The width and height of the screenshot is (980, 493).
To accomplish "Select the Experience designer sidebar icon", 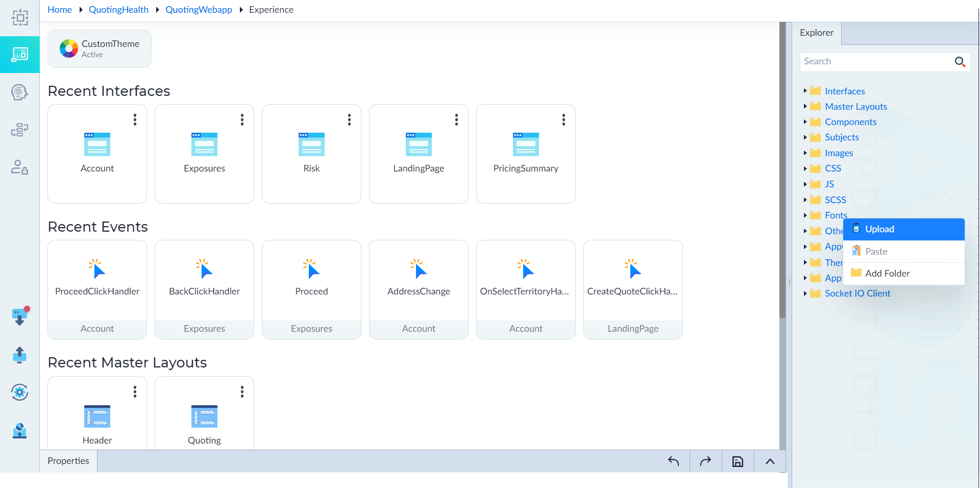I will click(19, 55).
